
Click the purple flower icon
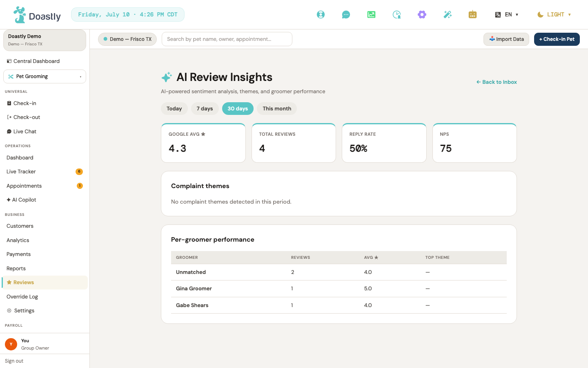[422, 15]
